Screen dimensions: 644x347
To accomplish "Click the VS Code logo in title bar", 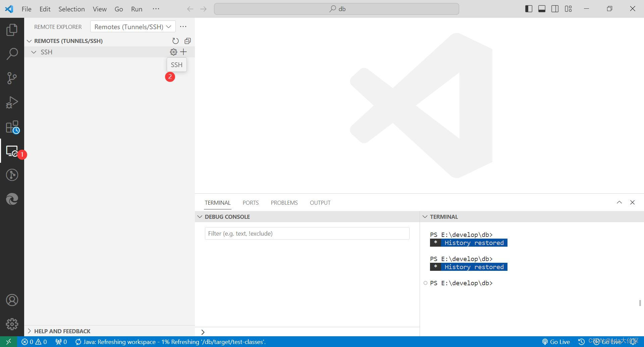I will 9,9.
